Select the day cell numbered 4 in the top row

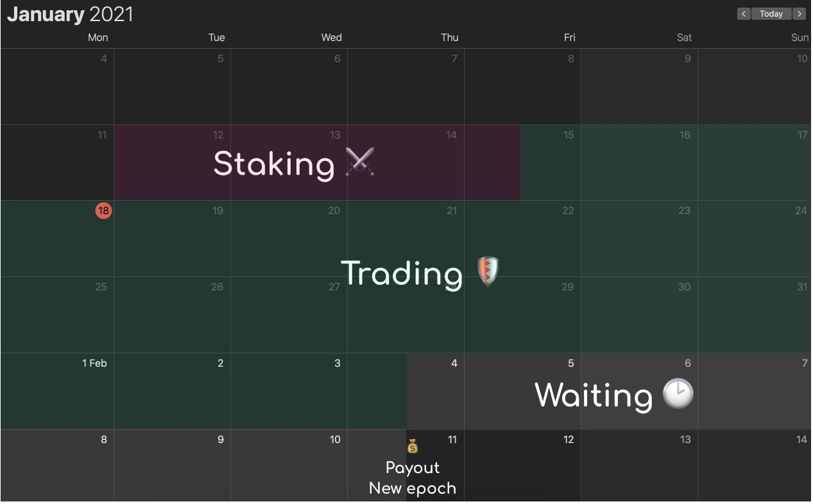pyautogui.click(x=58, y=87)
